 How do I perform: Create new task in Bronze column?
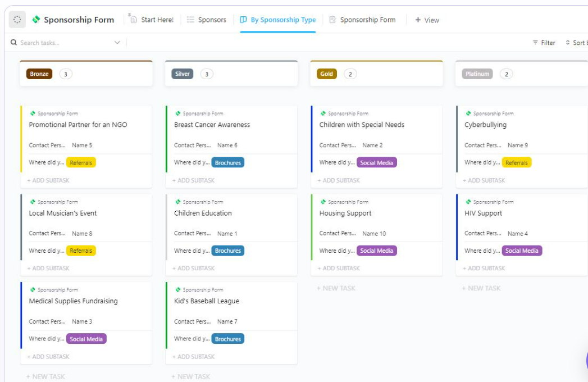(45, 376)
